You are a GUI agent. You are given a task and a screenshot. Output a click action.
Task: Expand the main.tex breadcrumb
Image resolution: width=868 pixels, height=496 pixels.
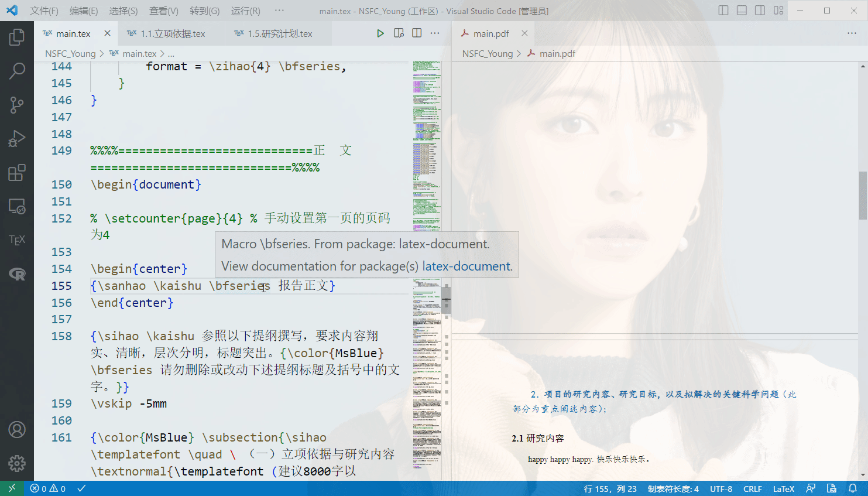tap(139, 53)
